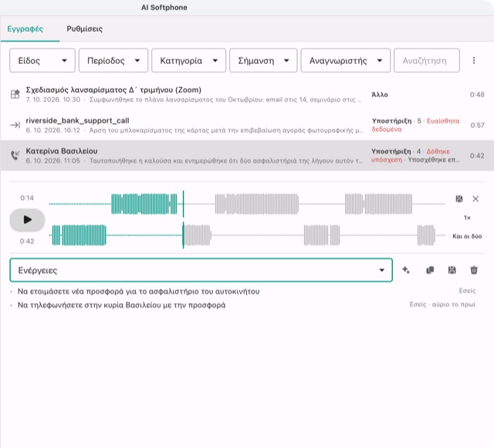
Task: Click the 0:14 current time label
Action: [x=27, y=197]
